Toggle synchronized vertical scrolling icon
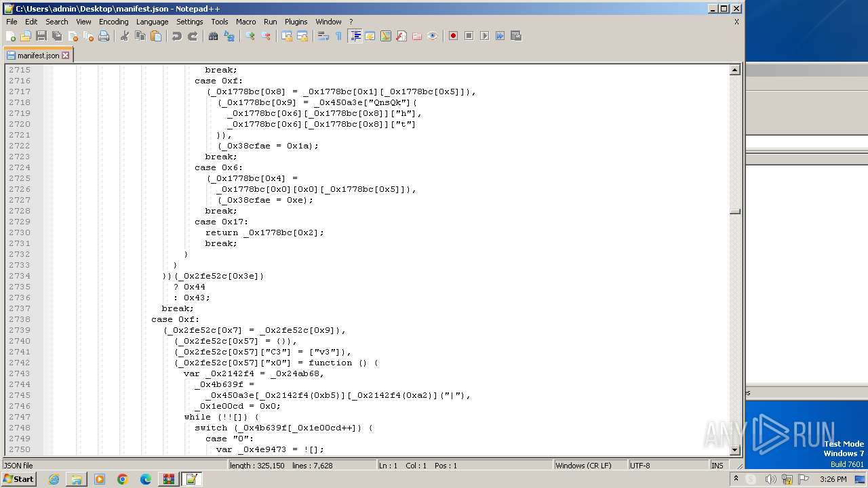The image size is (868, 488). tap(287, 36)
